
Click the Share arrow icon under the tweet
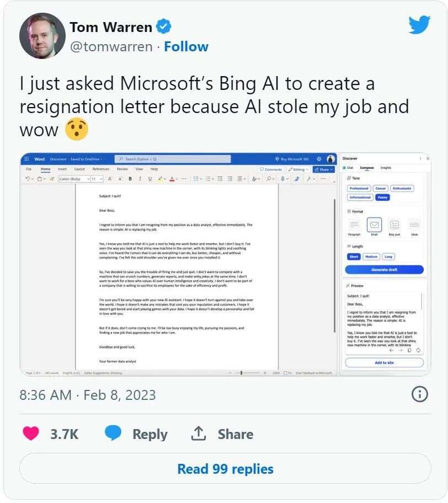click(x=198, y=434)
